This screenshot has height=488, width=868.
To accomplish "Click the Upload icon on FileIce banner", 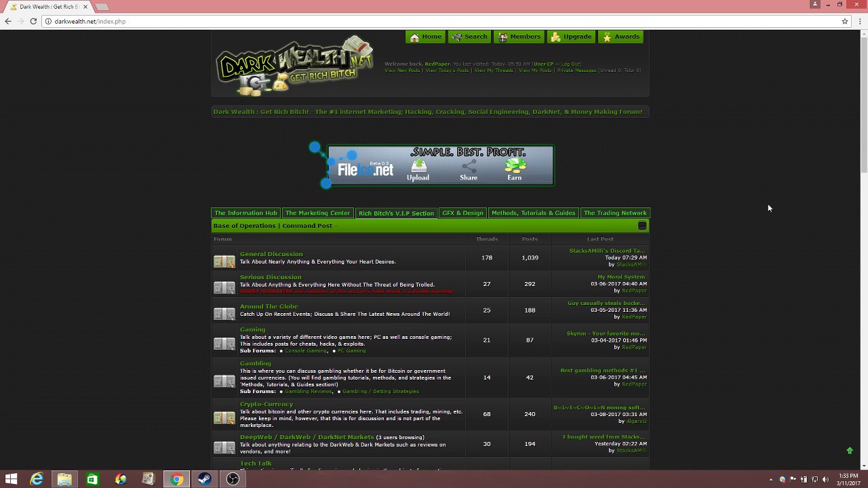I will pos(418,169).
